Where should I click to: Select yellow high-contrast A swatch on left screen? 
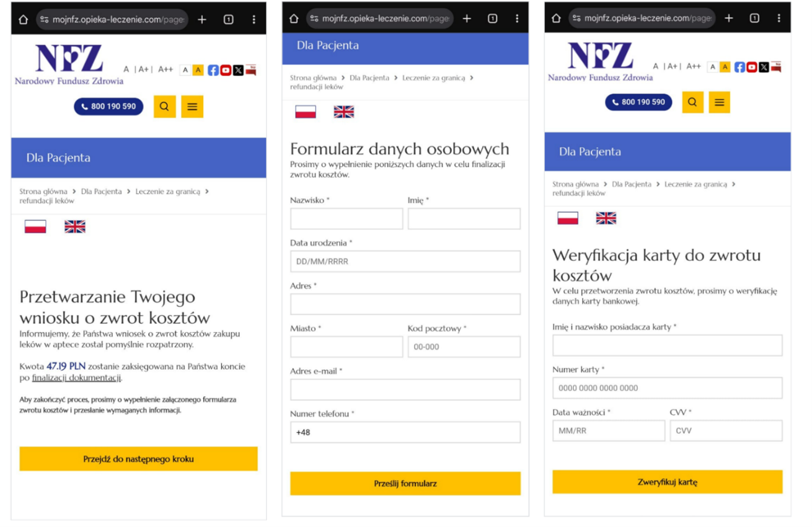[198, 70]
